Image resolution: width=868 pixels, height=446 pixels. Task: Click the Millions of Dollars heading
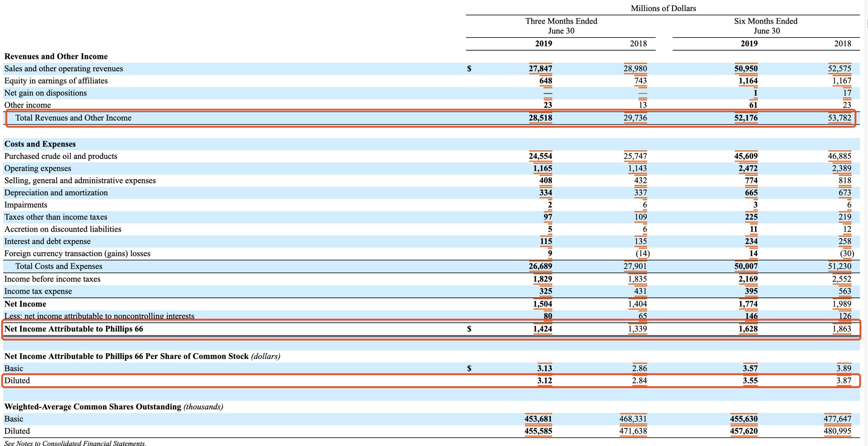pos(663,9)
